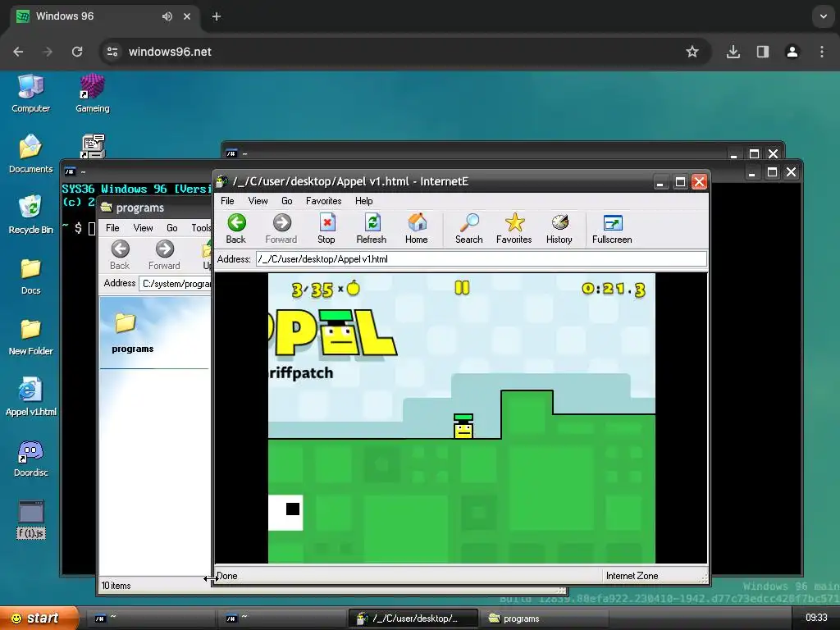Open Chrome downloads icon

(x=733, y=52)
